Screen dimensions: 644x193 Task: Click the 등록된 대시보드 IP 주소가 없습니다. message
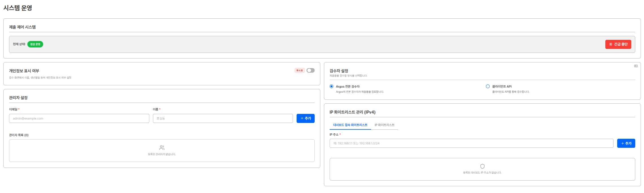(x=482, y=173)
